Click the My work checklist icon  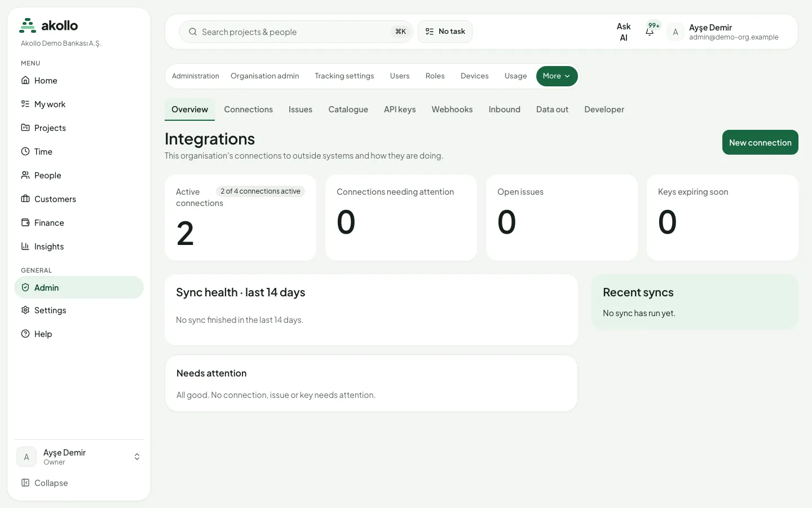(25, 104)
